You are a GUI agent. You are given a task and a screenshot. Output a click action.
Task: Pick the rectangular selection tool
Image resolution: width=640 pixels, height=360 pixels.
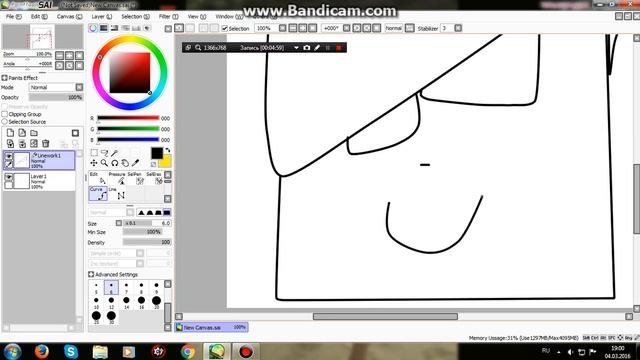click(94, 153)
